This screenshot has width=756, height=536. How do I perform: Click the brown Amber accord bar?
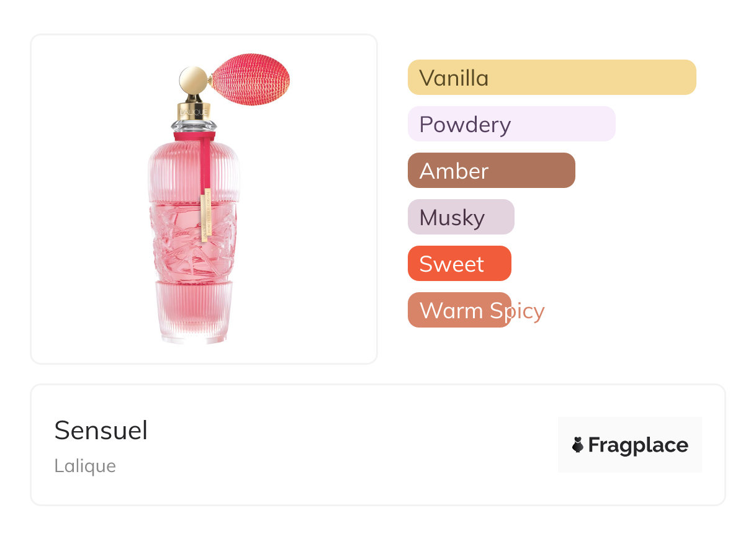click(491, 171)
